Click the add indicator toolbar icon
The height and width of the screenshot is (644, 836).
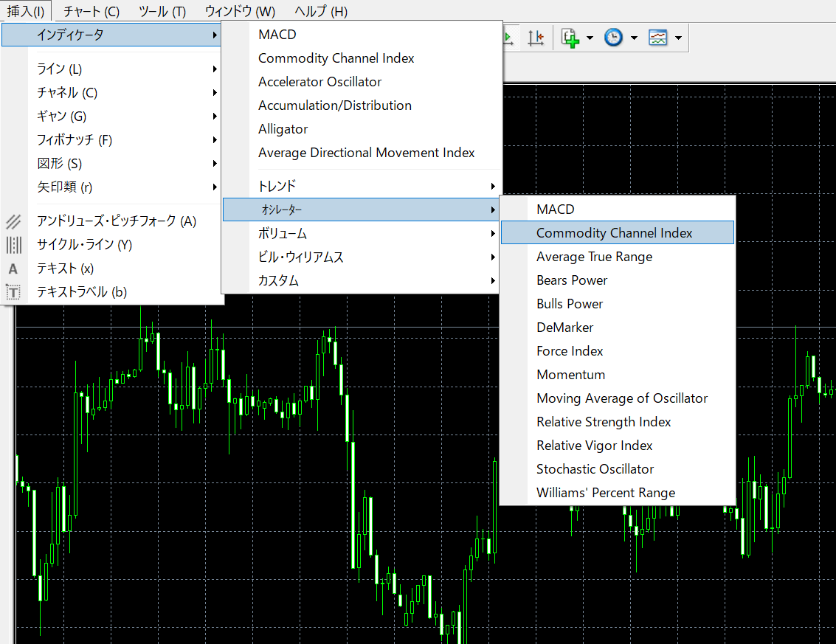[x=570, y=38]
